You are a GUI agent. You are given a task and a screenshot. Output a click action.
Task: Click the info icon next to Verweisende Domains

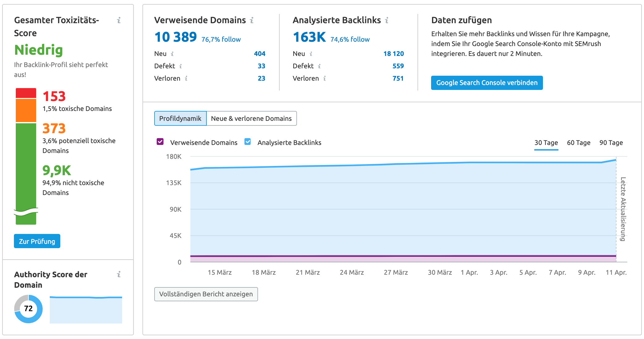[252, 20]
